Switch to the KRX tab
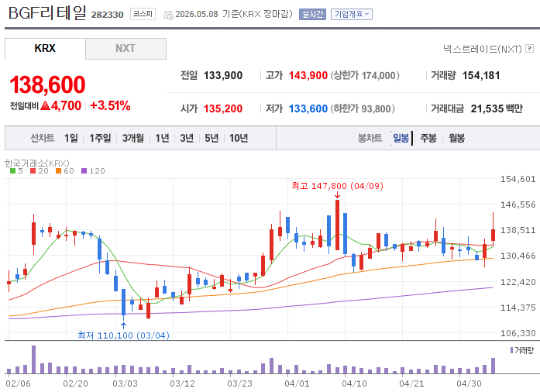 pyautogui.click(x=45, y=48)
